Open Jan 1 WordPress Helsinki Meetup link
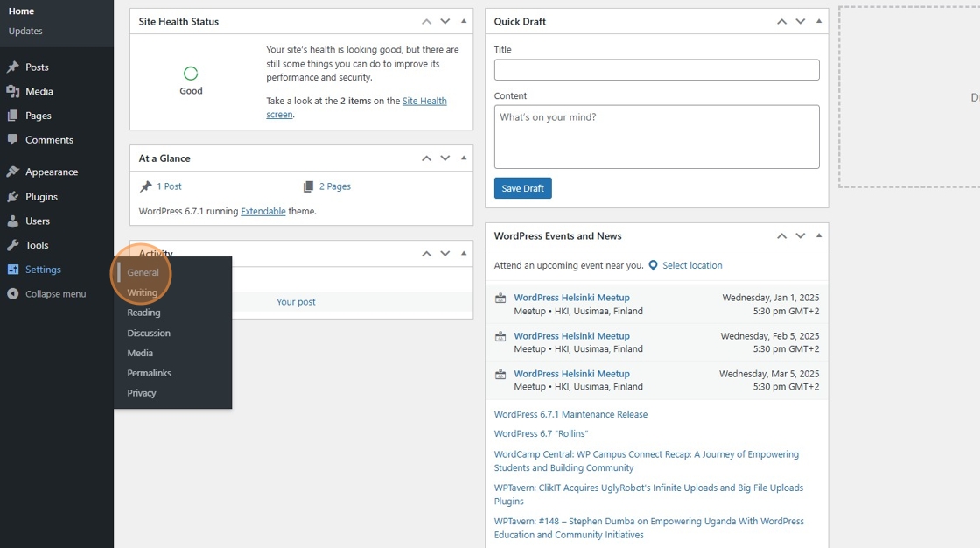Image resolution: width=980 pixels, height=548 pixels. tap(572, 298)
